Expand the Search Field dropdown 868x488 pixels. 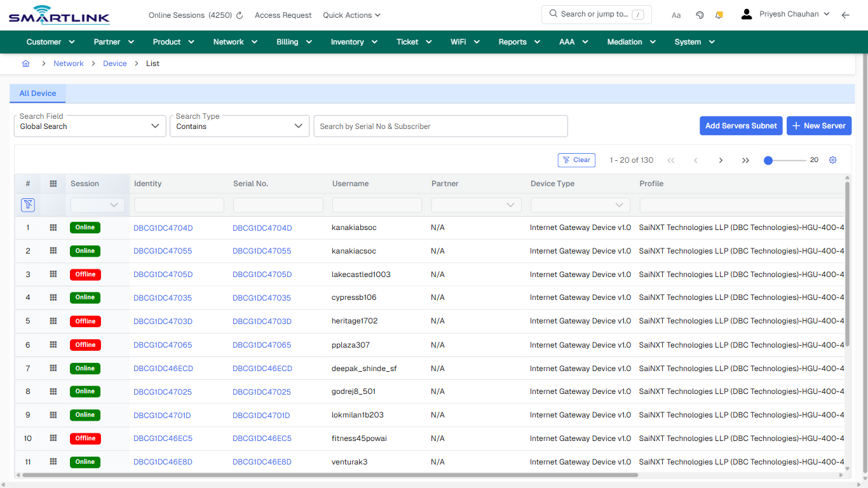click(154, 126)
